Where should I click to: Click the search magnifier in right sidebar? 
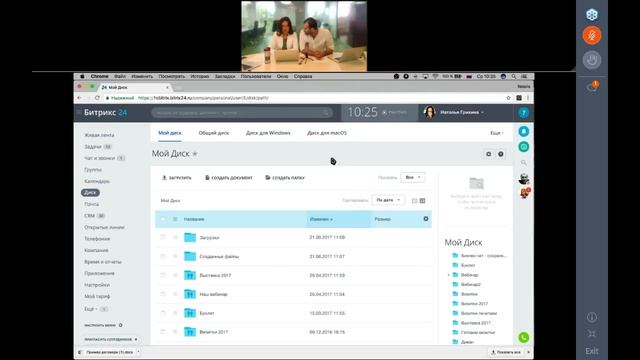pos(524,162)
